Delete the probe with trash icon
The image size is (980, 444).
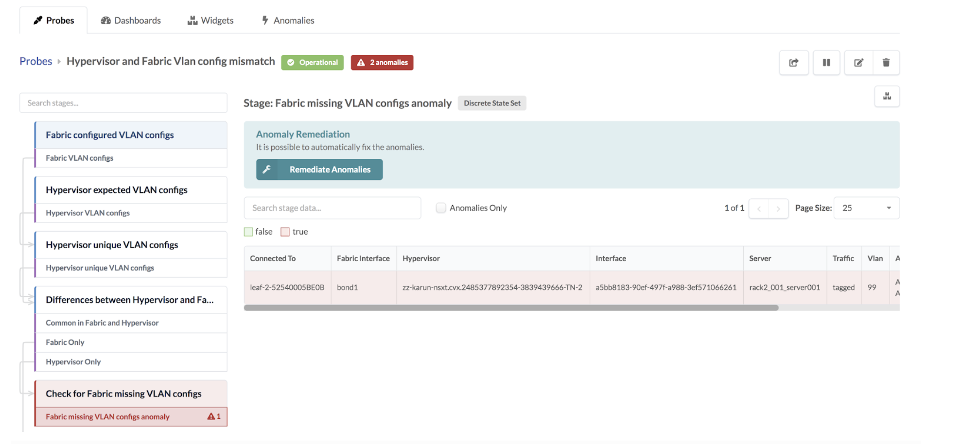[886, 63]
